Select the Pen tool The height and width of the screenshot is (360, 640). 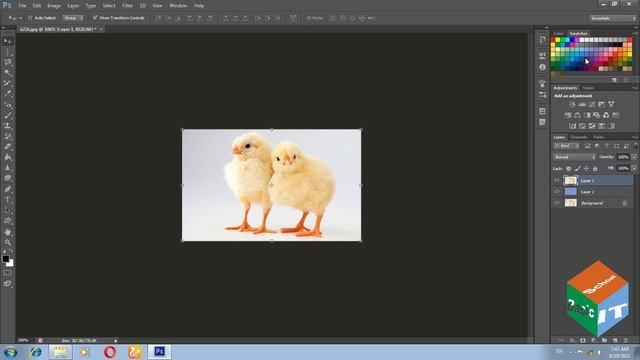click(8, 189)
